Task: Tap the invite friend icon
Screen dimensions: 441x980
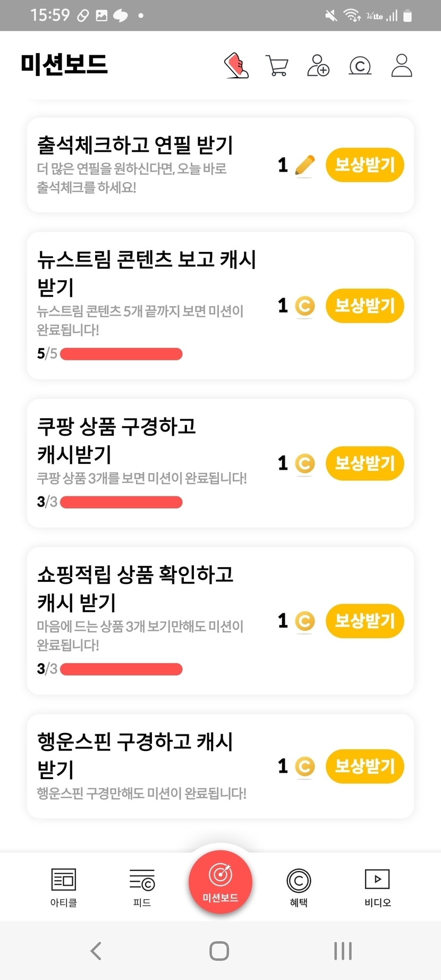Action: pos(318,66)
